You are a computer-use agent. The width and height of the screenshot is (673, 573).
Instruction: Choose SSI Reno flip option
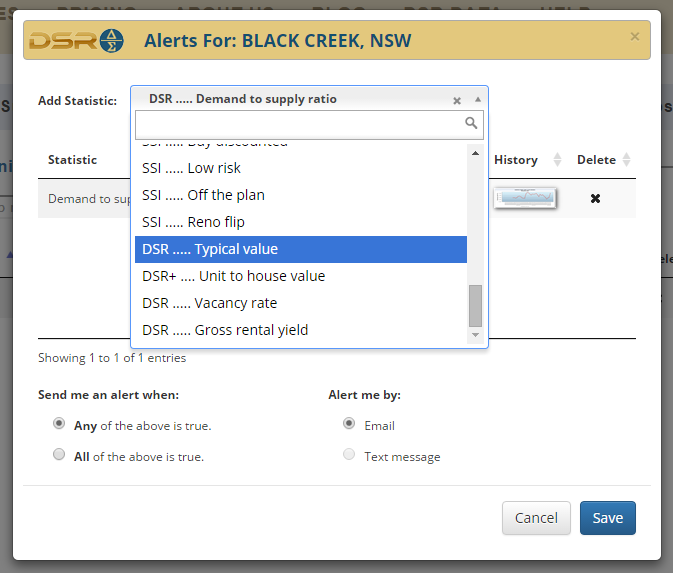[300, 222]
